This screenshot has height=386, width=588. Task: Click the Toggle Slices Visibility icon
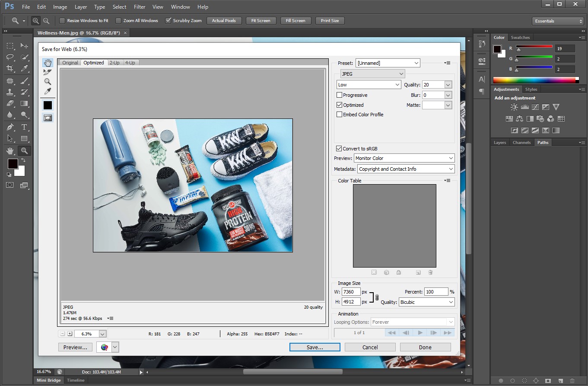tap(48, 117)
